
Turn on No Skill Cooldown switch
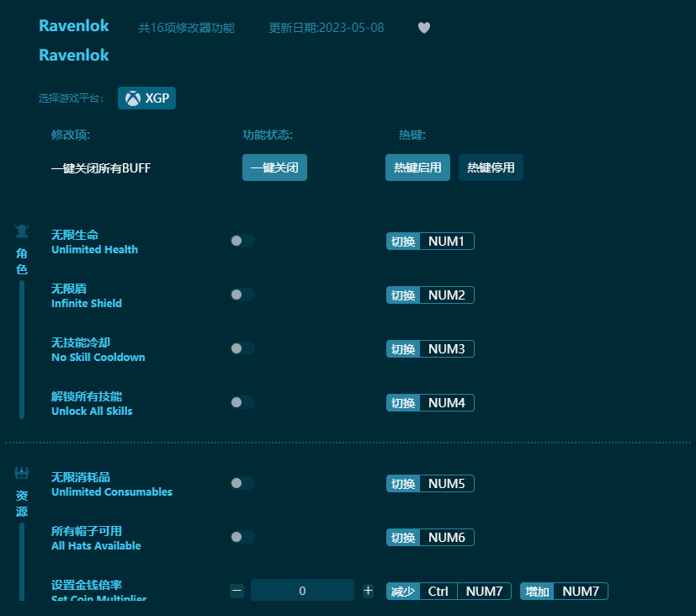click(242, 348)
